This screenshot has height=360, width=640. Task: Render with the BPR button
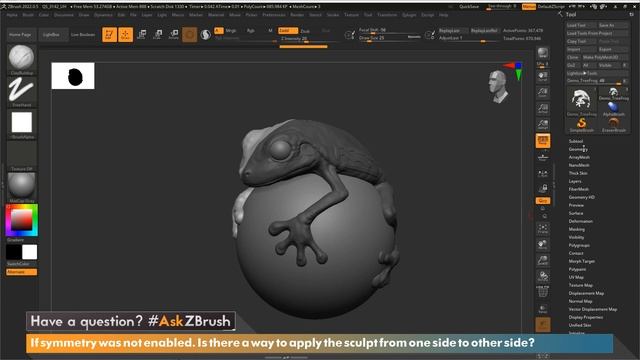click(x=542, y=53)
